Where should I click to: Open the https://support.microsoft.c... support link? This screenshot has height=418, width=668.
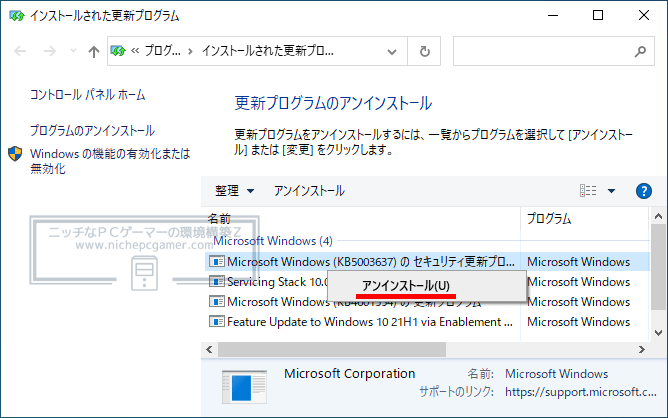point(581,392)
